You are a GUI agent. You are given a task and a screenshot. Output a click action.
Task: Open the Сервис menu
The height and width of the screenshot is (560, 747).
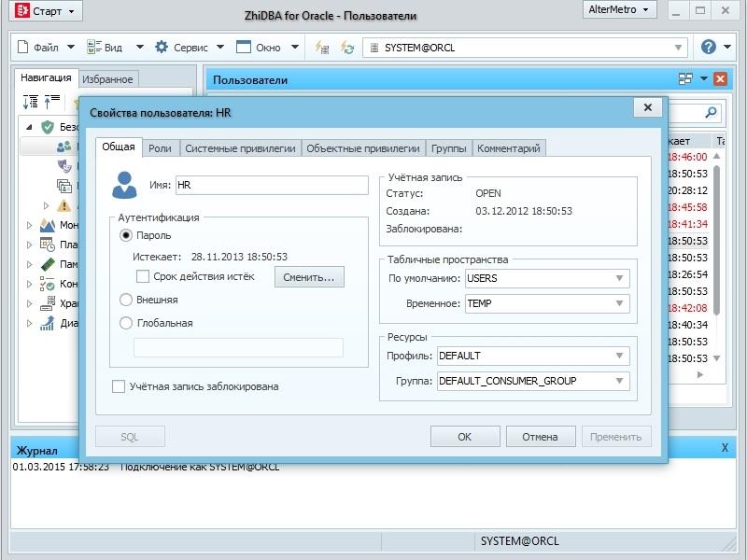(x=190, y=48)
